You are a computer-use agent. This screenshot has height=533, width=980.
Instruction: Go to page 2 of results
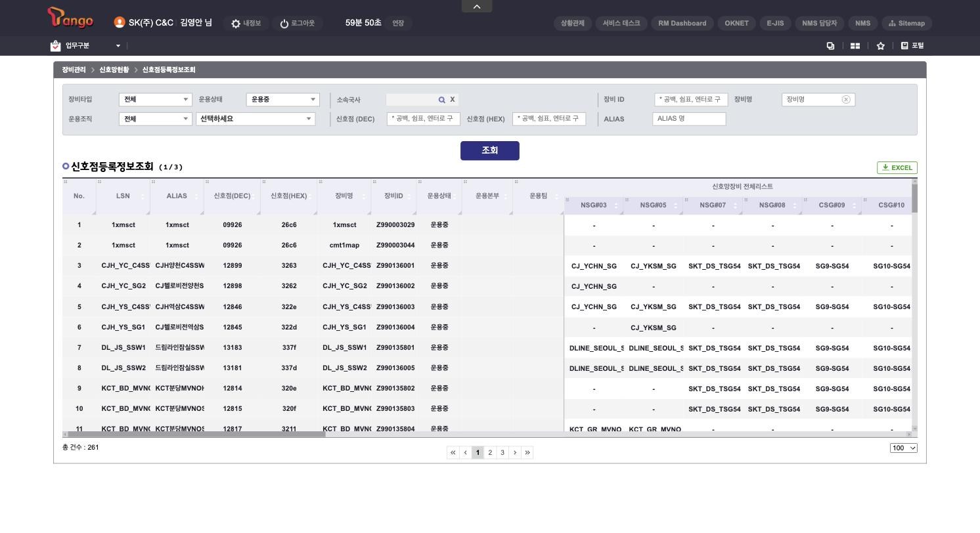[x=490, y=452]
